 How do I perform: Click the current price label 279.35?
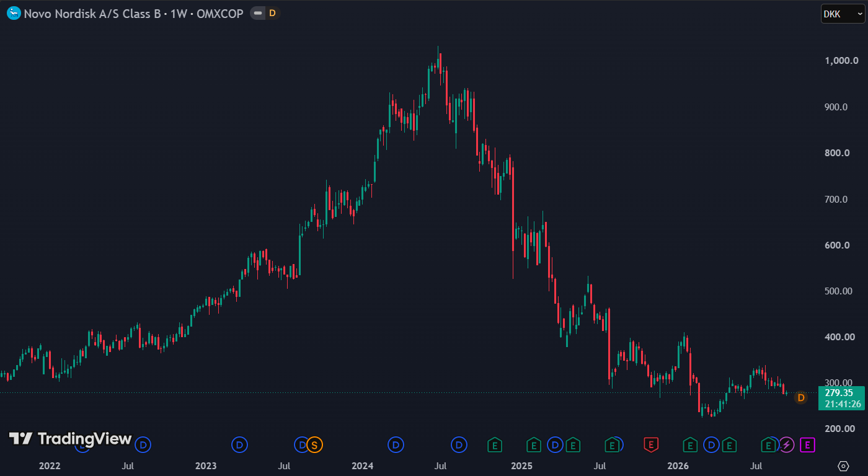click(x=838, y=392)
